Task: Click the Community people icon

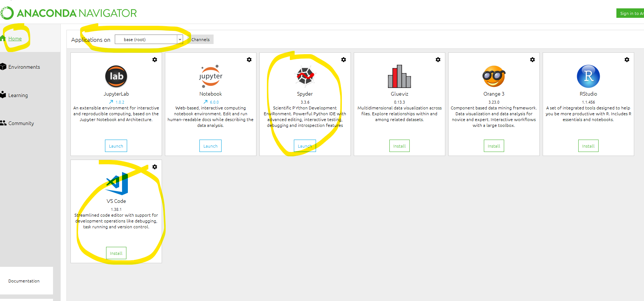Action: pyautogui.click(x=3, y=123)
